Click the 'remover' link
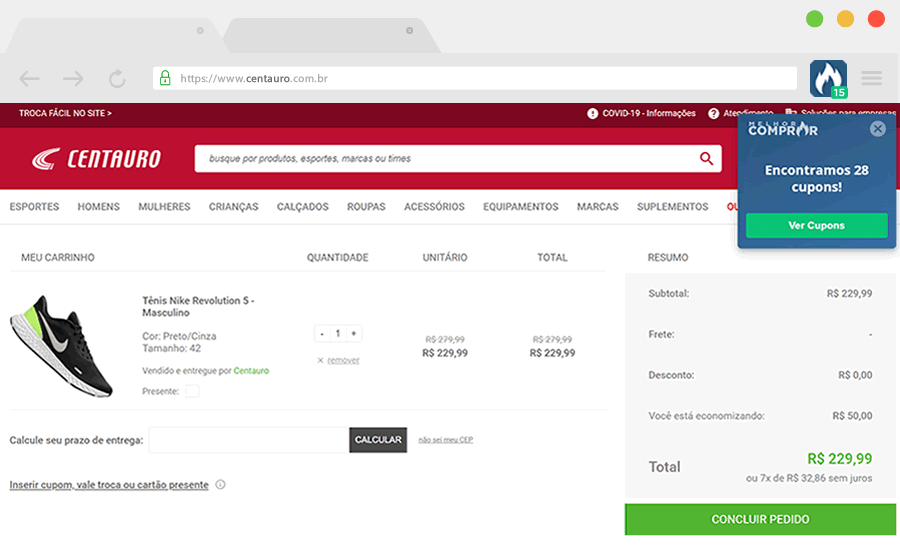This screenshot has height=556, width=900. click(x=343, y=360)
